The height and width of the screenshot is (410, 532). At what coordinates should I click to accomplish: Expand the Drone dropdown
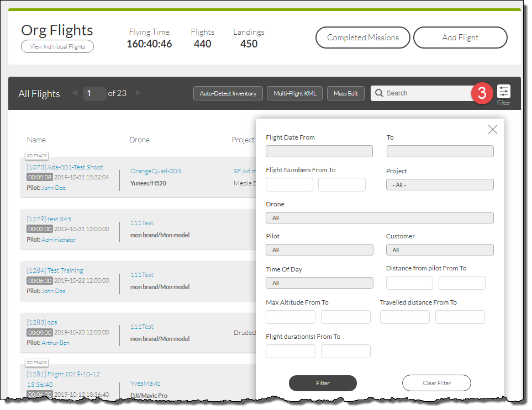click(x=380, y=217)
